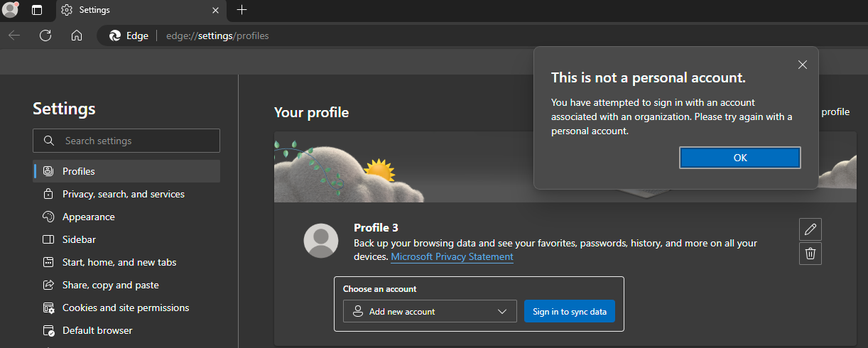The width and height of the screenshot is (868, 348).
Task: Click Sign in to sync data
Action: [570, 311]
